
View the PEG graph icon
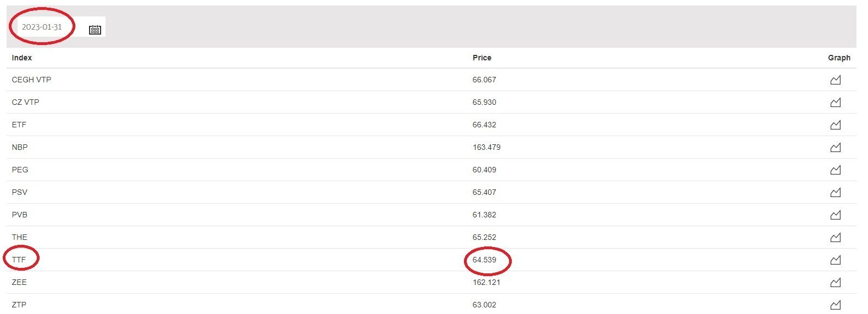(836, 170)
